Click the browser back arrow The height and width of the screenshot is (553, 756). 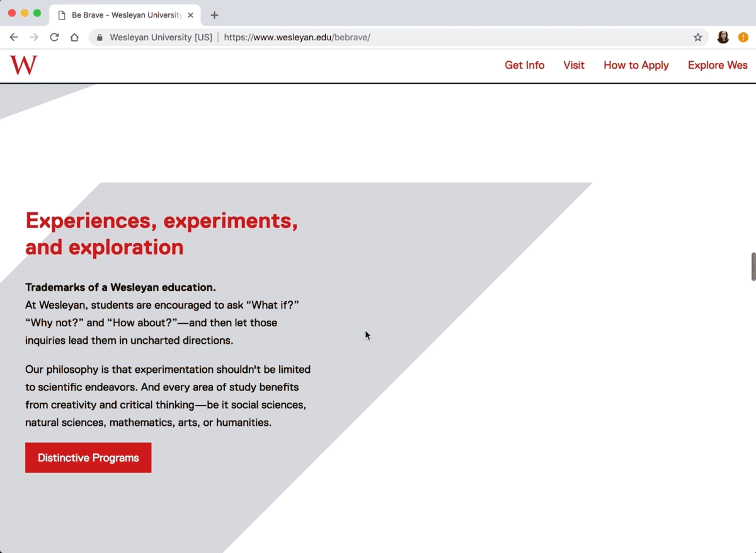(x=14, y=37)
